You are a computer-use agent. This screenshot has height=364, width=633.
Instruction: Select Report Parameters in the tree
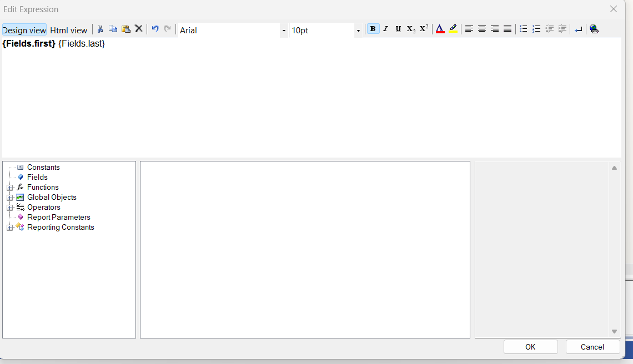pyautogui.click(x=58, y=218)
